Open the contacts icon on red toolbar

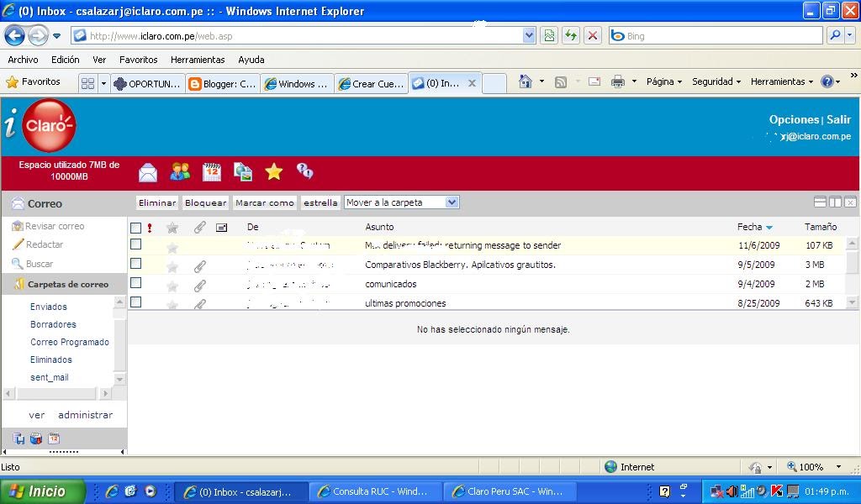179,171
